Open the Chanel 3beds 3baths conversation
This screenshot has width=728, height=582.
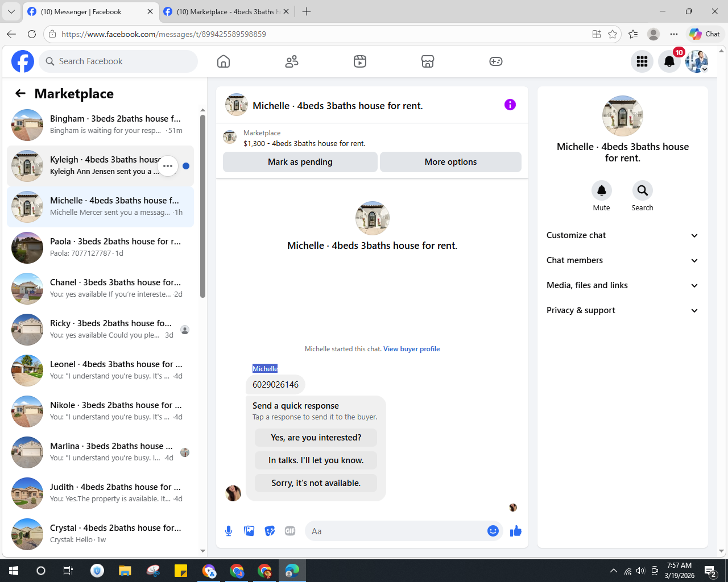coord(100,289)
